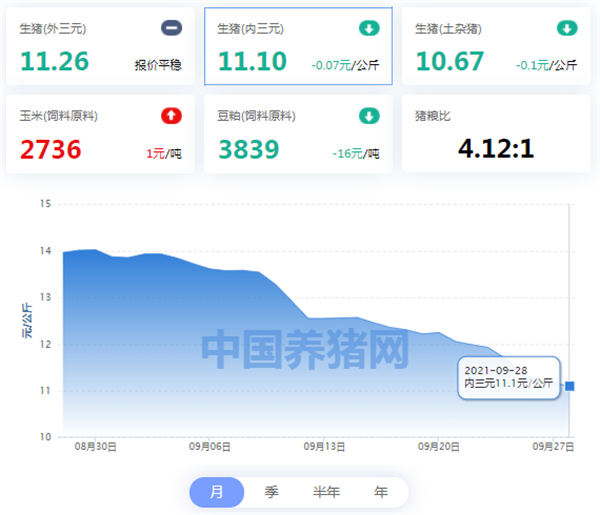Switch chart to 年 view
The image size is (600, 515).
pos(381,492)
